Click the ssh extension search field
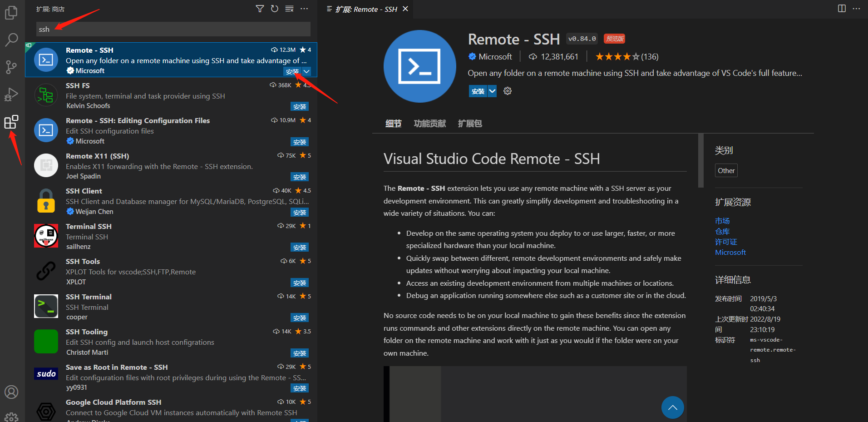Screen dimensions: 868x422 coord(173,30)
